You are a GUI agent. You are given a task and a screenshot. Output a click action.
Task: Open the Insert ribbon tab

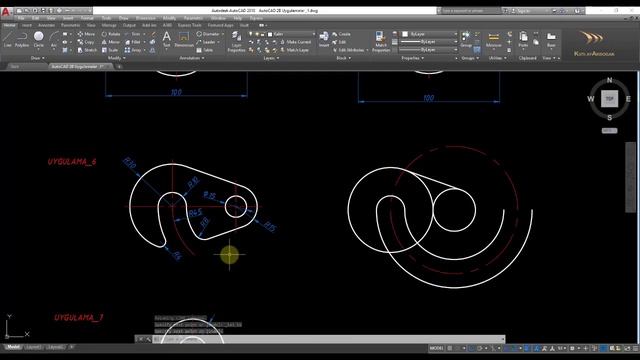(x=27, y=25)
